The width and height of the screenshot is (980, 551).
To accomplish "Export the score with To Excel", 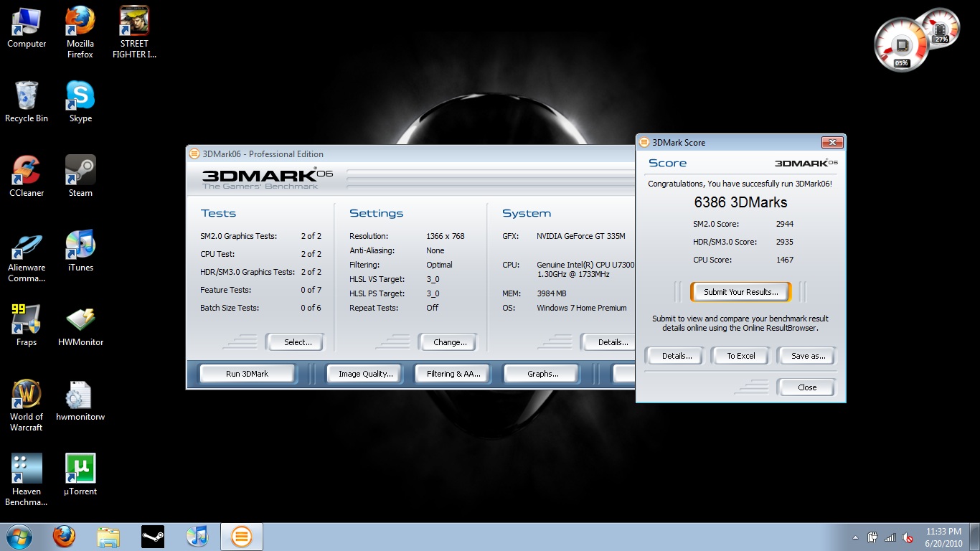I will [741, 356].
